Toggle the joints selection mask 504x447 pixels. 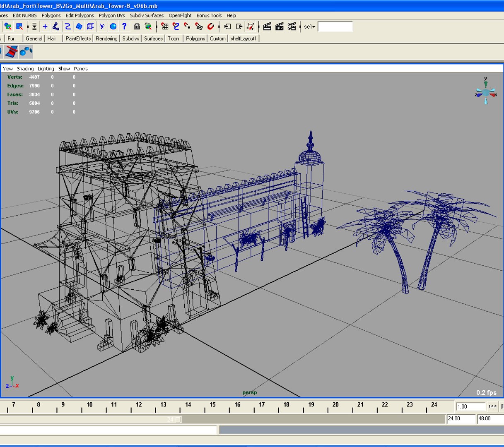56,26
